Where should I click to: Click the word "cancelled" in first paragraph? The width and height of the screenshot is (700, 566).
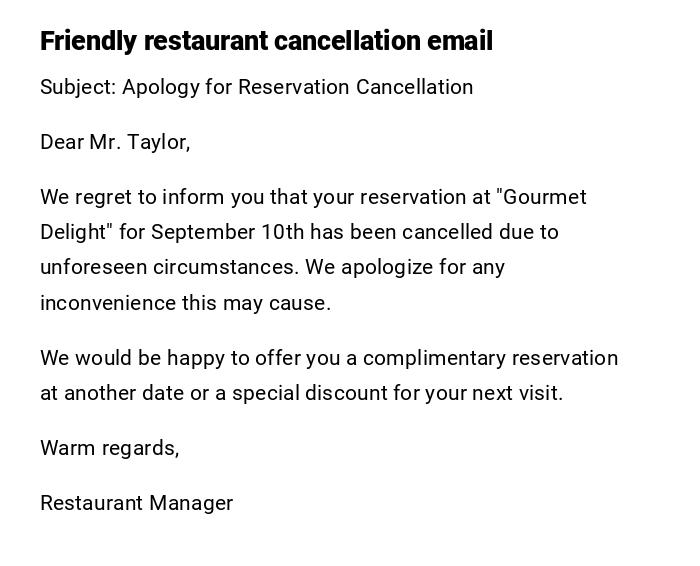coord(448,232)
